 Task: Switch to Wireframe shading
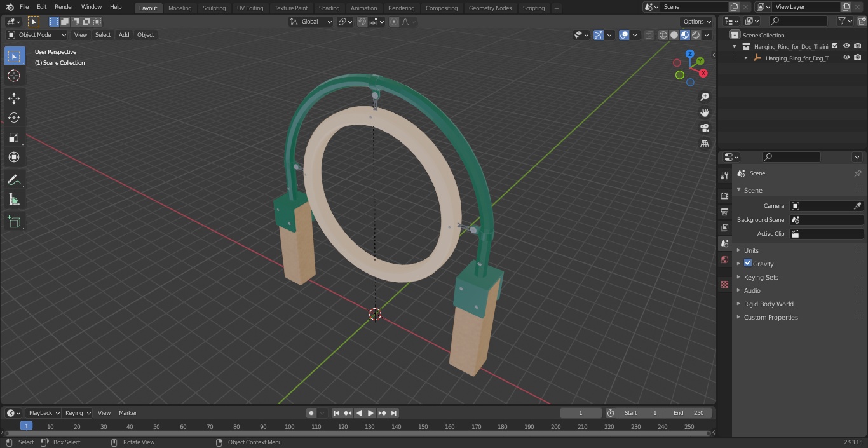[663, 35]
